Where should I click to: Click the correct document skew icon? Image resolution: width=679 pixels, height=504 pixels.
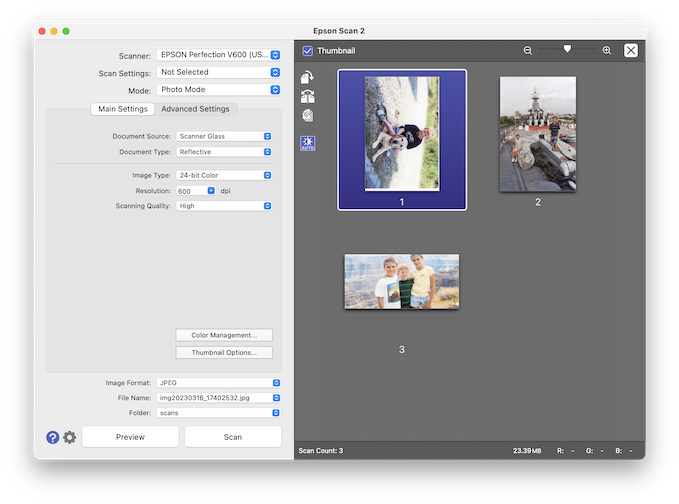click(307, 116)
